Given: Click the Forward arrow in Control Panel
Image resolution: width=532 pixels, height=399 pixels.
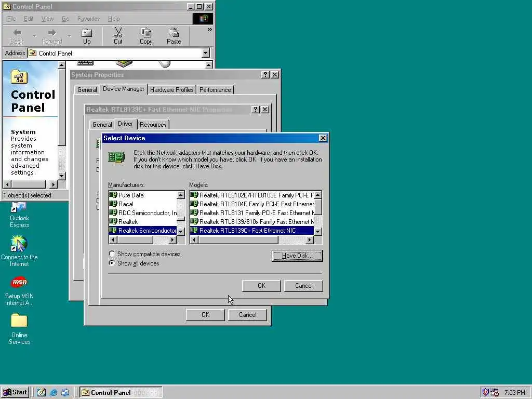Looking at the screenshot, I should tap(52, 36).
